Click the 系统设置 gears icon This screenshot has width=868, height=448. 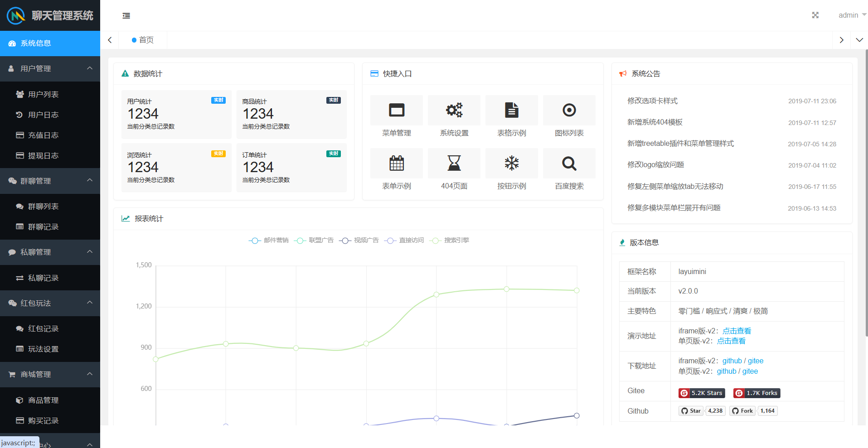coord(454,110)
